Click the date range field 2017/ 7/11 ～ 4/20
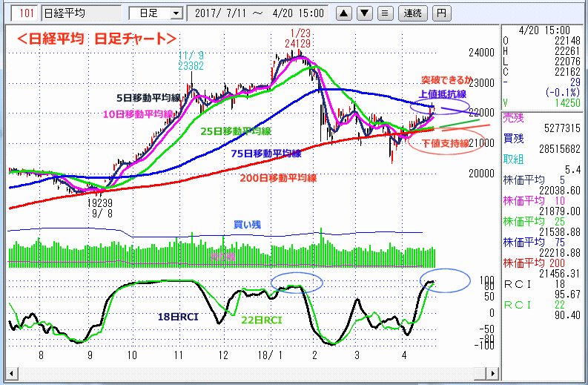 257,13
